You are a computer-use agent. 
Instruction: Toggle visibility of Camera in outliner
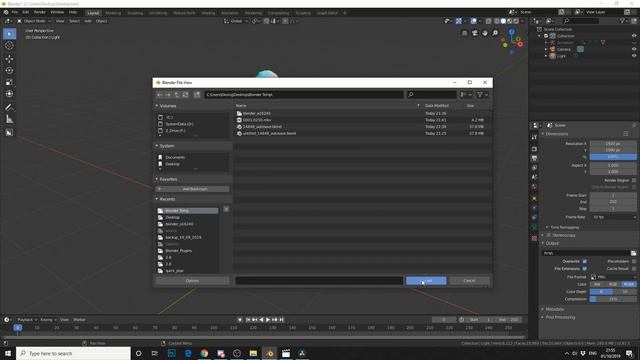coord(634,49)
